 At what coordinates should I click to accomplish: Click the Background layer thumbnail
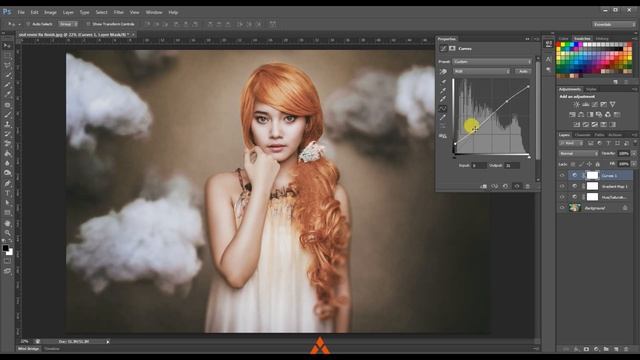point(575,208)
